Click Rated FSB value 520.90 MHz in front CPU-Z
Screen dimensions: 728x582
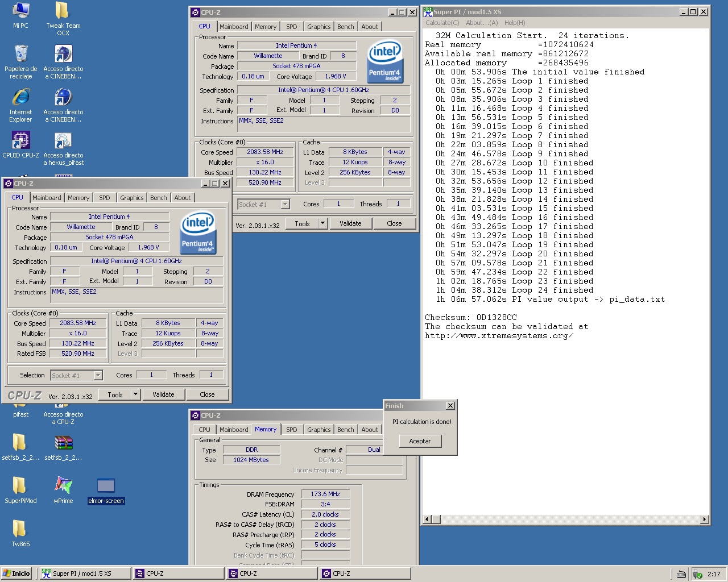coord(78,354)
